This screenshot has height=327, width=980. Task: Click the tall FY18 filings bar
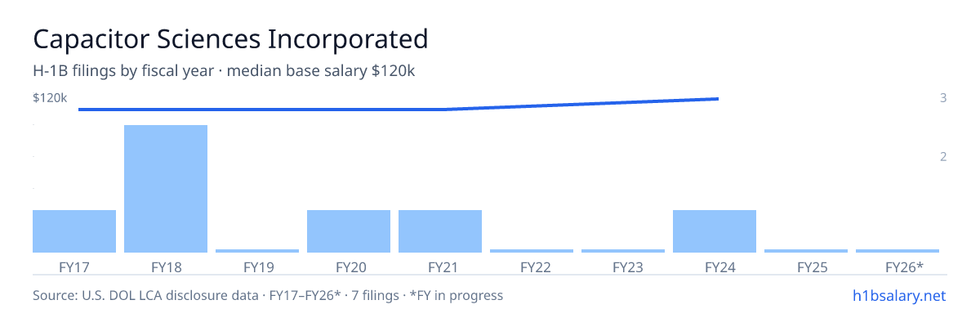[166, 189]
